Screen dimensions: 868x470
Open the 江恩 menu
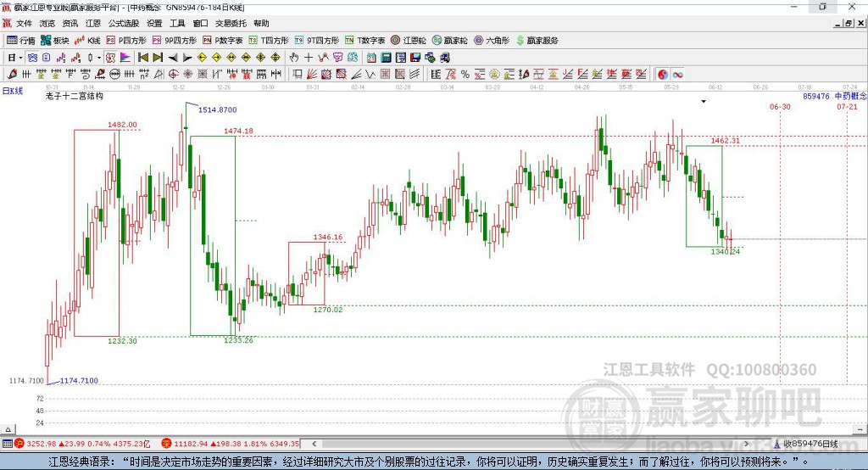93,23
